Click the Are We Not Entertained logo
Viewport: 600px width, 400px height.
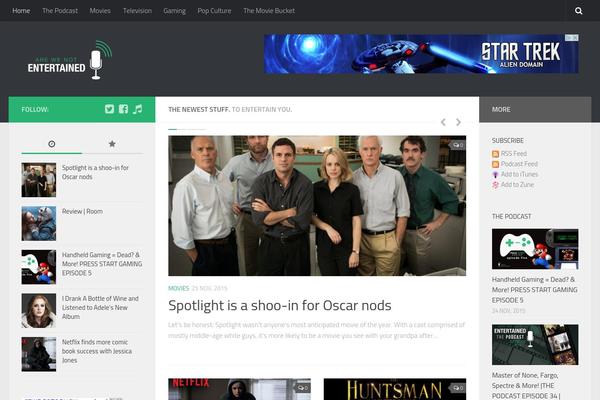pyautogui.click(x=70, y=60)
